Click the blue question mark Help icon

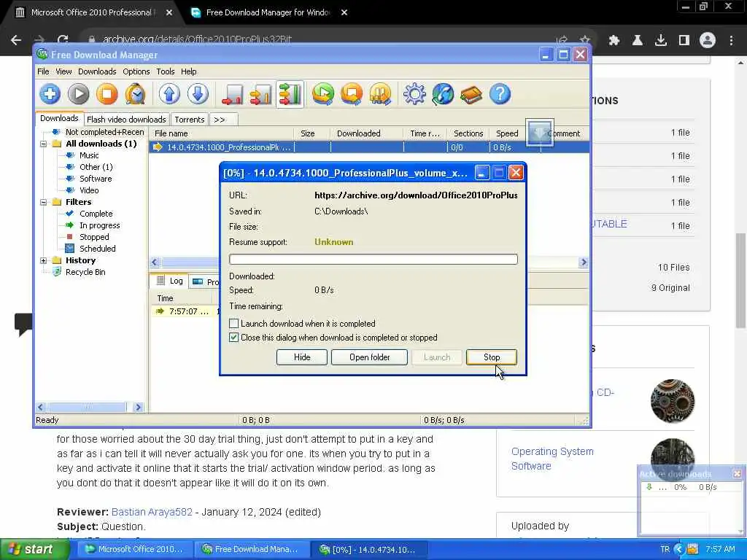coord(500,94)
